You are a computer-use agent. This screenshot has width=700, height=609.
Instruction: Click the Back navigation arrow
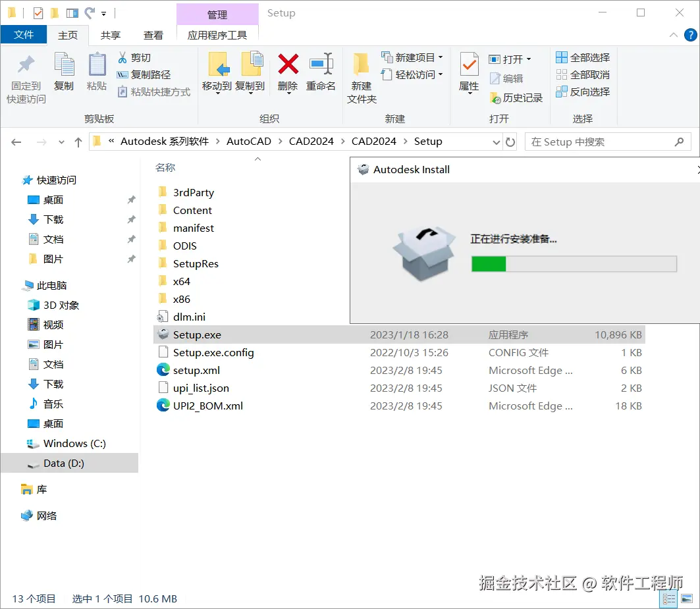pos(16,142)
